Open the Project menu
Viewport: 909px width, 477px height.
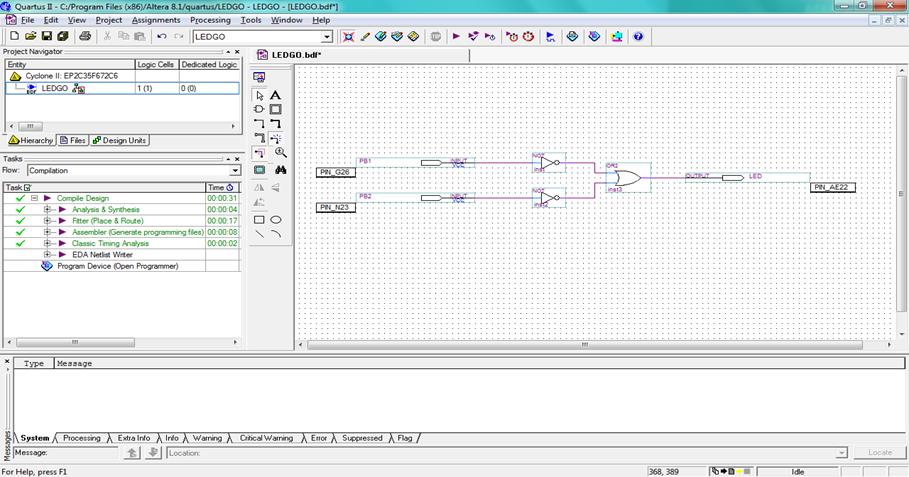pos(108,20)
